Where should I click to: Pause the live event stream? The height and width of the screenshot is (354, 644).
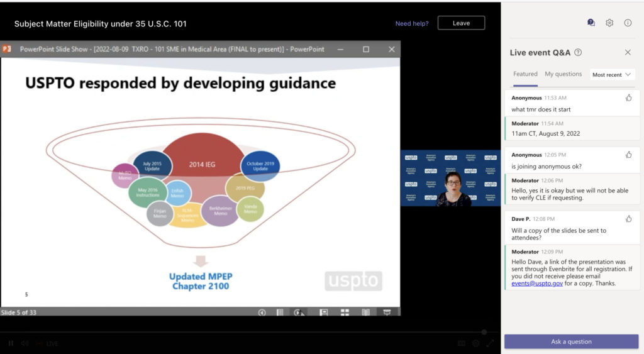[11, 343]
